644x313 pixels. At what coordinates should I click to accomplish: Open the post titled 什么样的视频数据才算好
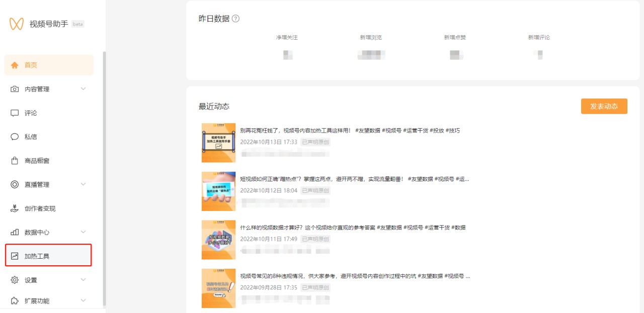pos(353,228)
